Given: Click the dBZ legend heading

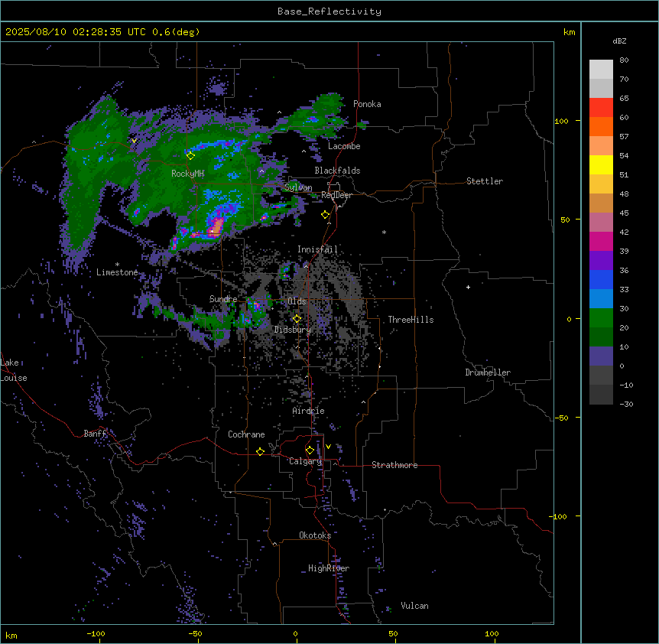Looking at the screenshot, I should pos(619,41).
